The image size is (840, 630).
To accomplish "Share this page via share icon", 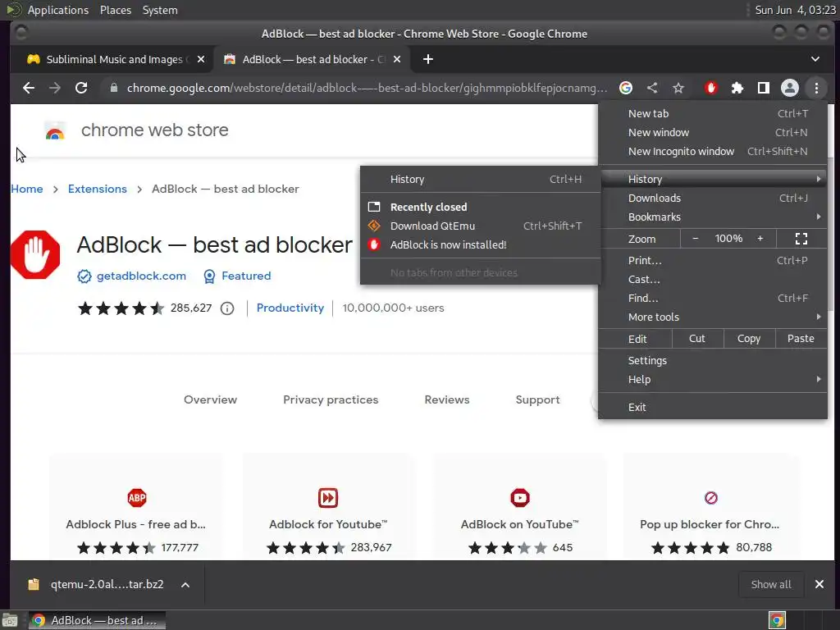I will (x=652, y=88).
